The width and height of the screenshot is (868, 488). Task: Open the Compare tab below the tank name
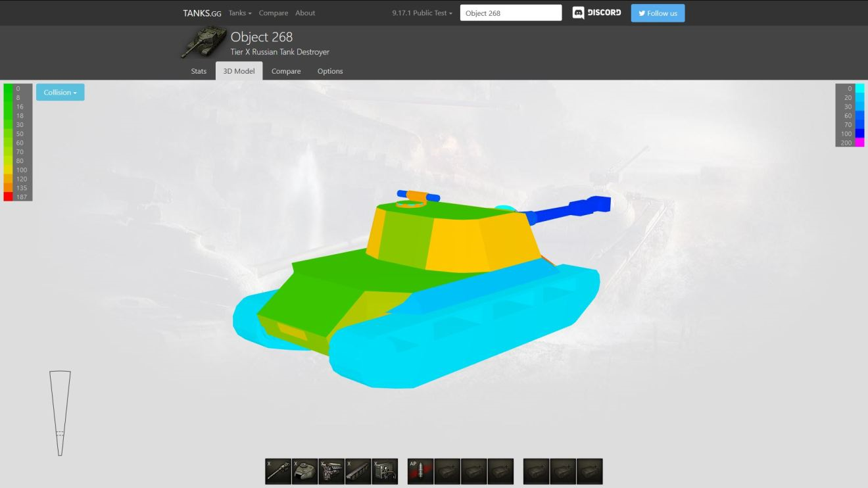(x=286, y=71)
